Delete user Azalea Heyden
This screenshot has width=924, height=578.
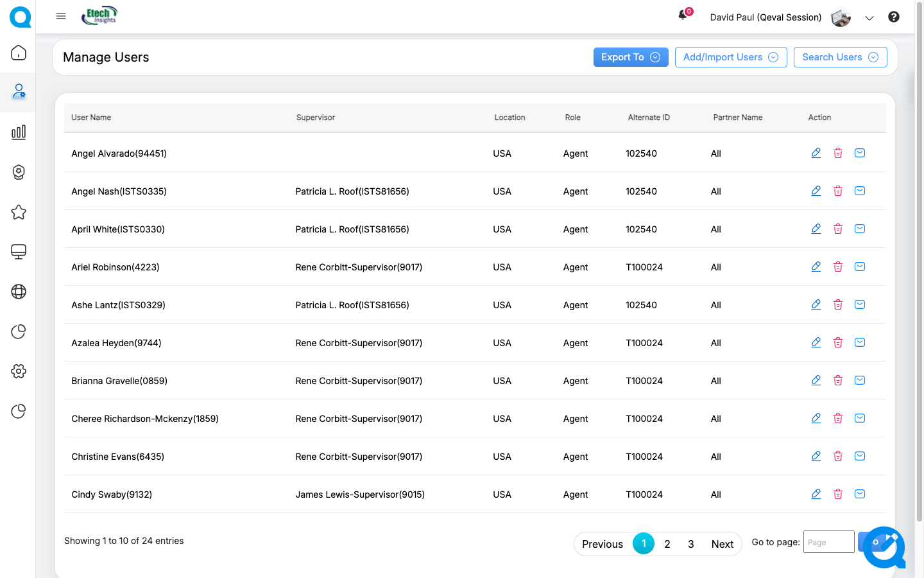tap(838, 342)
